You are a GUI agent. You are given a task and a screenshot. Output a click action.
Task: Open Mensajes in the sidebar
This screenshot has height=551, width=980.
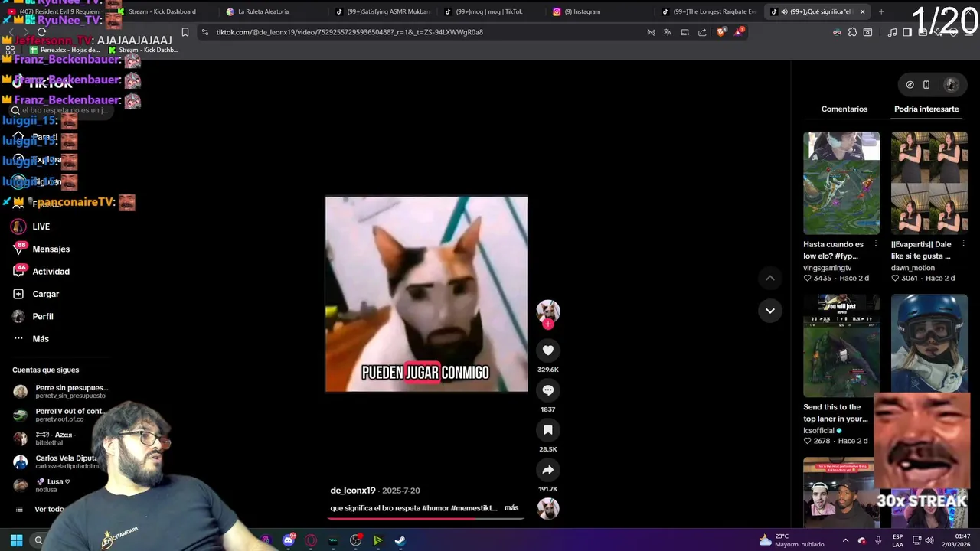tap(41, 249)
